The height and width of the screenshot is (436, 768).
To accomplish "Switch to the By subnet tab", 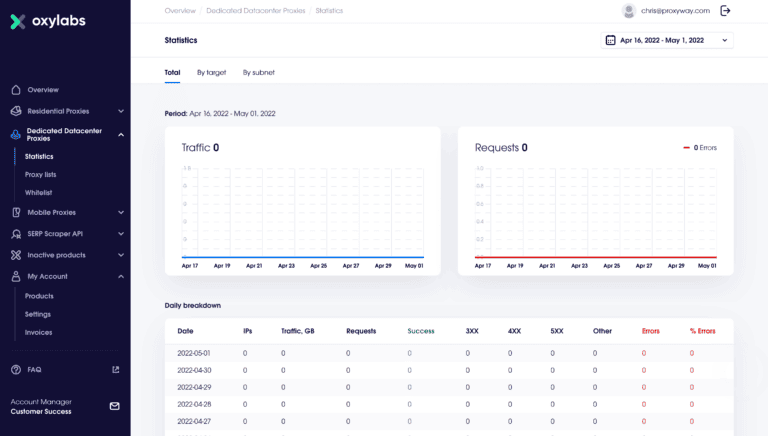I will pos(257,72).
